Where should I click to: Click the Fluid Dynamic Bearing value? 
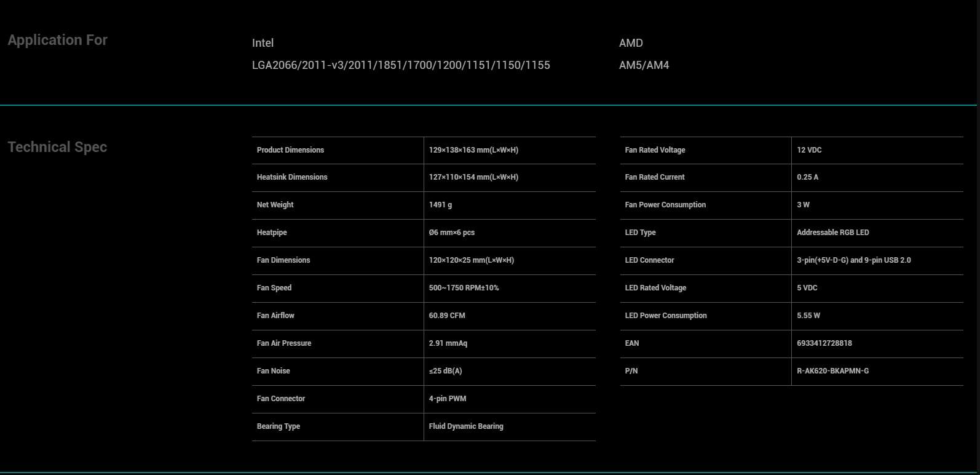pyautogui.click(x=466, y=426)
